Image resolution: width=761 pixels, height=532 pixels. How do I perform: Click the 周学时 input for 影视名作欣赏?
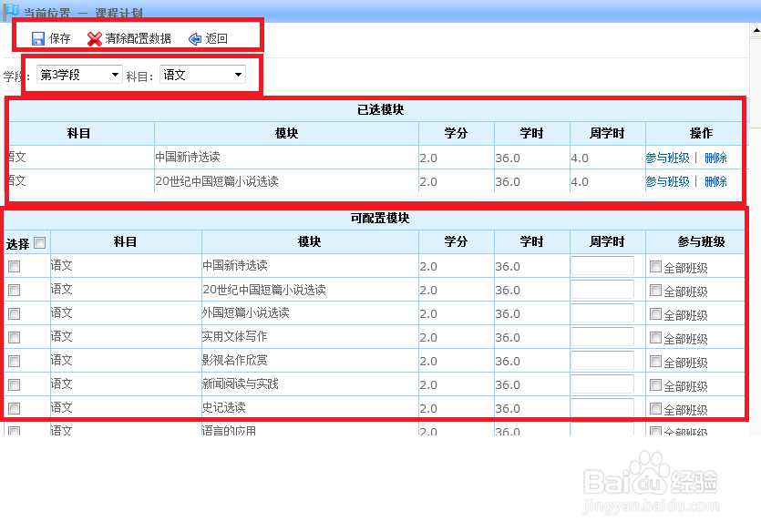[603, 360]
